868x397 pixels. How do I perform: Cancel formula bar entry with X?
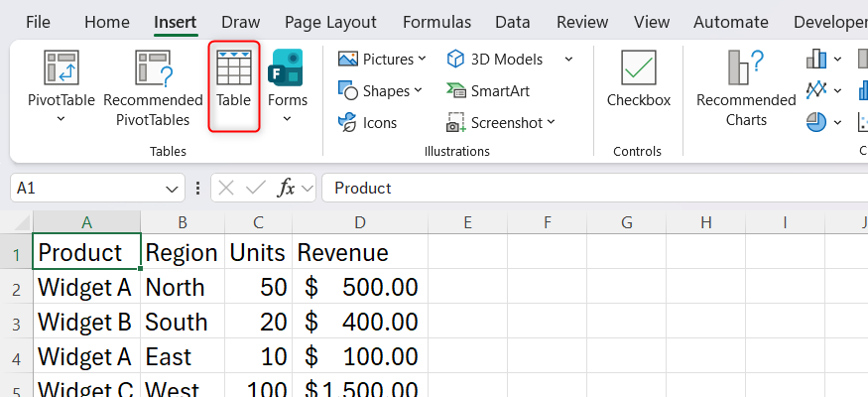coord(226,189)
